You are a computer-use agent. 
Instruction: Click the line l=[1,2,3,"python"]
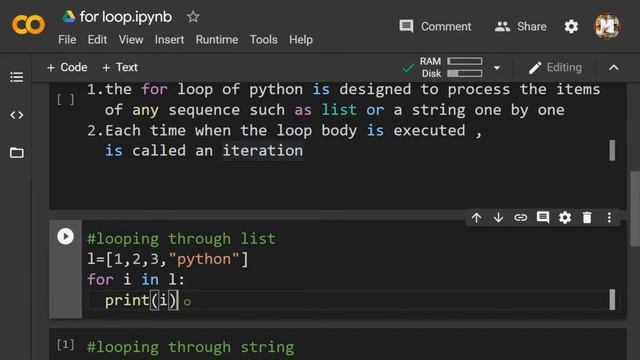click(x=167, y=259)
